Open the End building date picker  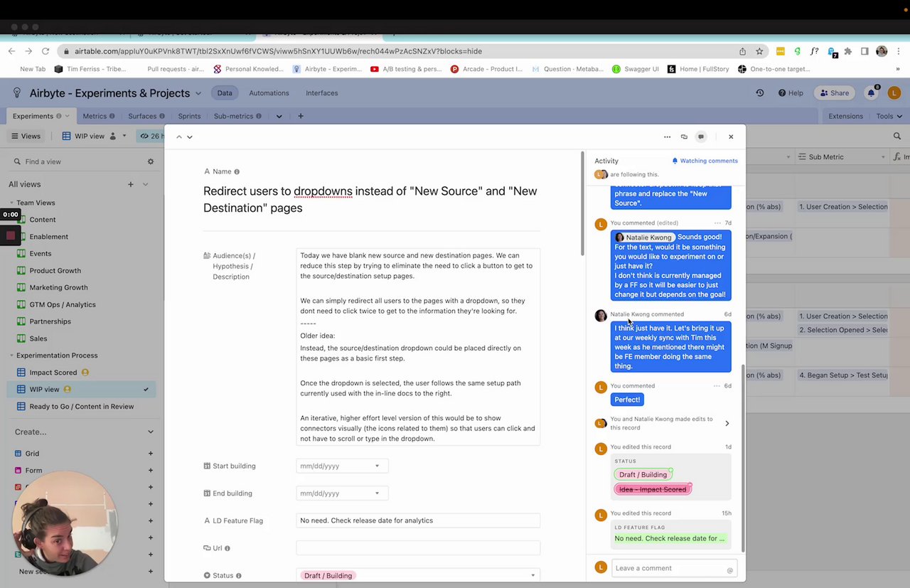pyautogui.click(x=342, y=493)
